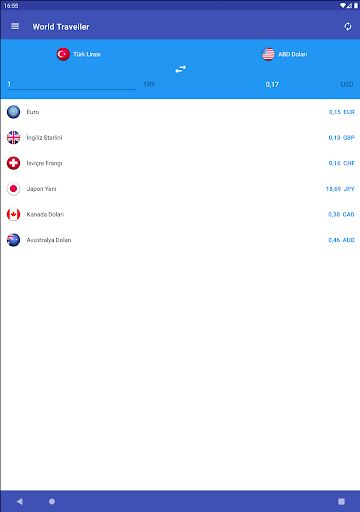
Task: Tap the Turkish flag icon
Action: point(63,54)
